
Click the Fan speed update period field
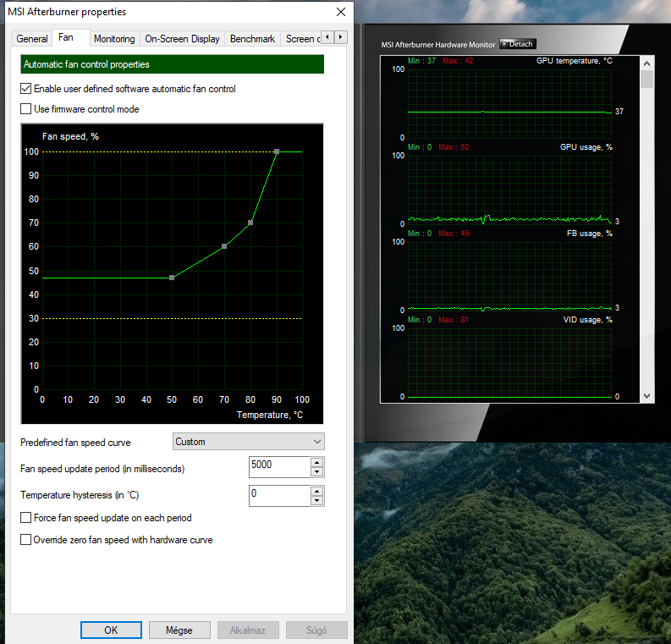click(279, 467)
